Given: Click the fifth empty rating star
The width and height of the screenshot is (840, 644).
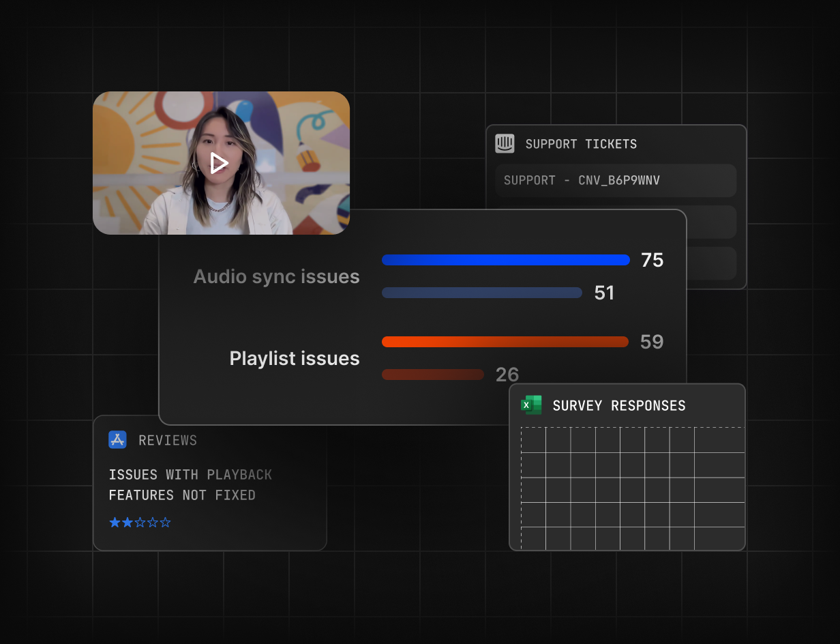Looking at the screenshot, I should tap(165, 523).
